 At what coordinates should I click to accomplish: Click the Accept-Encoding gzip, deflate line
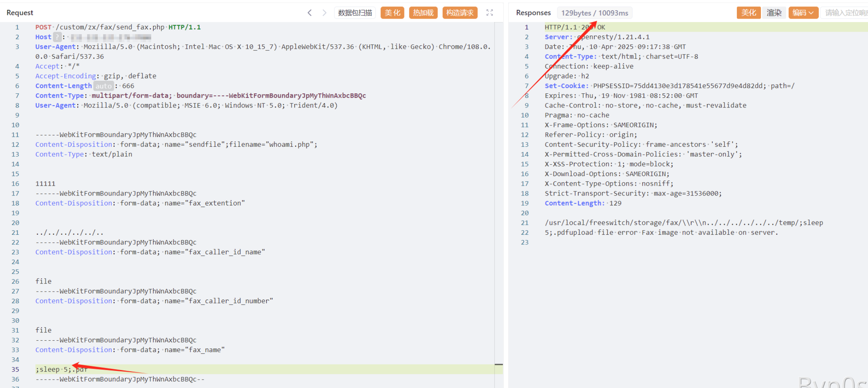click(x=96, y=76)
